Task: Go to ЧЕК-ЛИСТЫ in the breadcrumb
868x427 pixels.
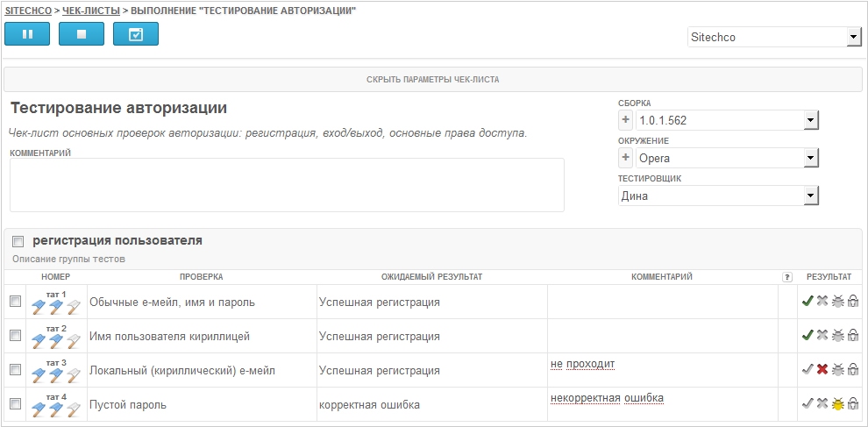Action: tap(92, 10)
